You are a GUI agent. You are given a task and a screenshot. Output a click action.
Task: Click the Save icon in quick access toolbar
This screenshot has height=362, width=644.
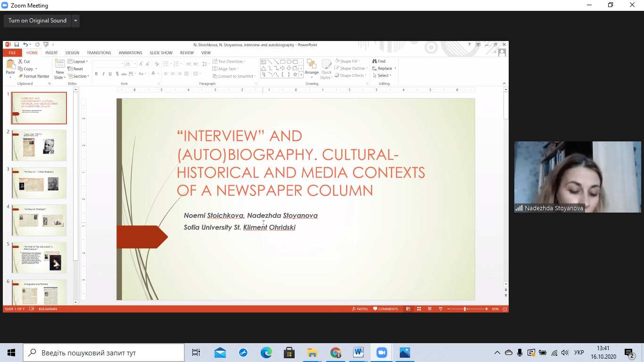pos(17,45)
